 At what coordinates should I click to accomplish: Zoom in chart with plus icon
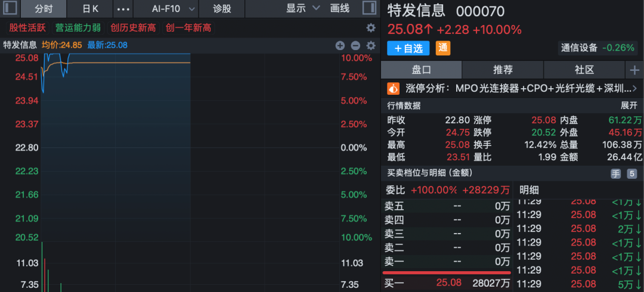click(340, 45)
